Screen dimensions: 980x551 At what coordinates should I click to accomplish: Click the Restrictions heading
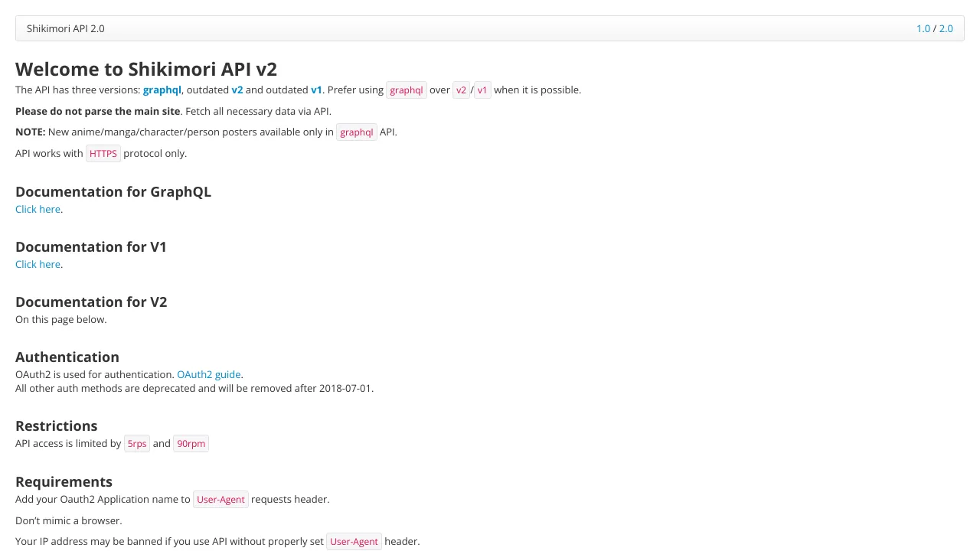(57, 425)
